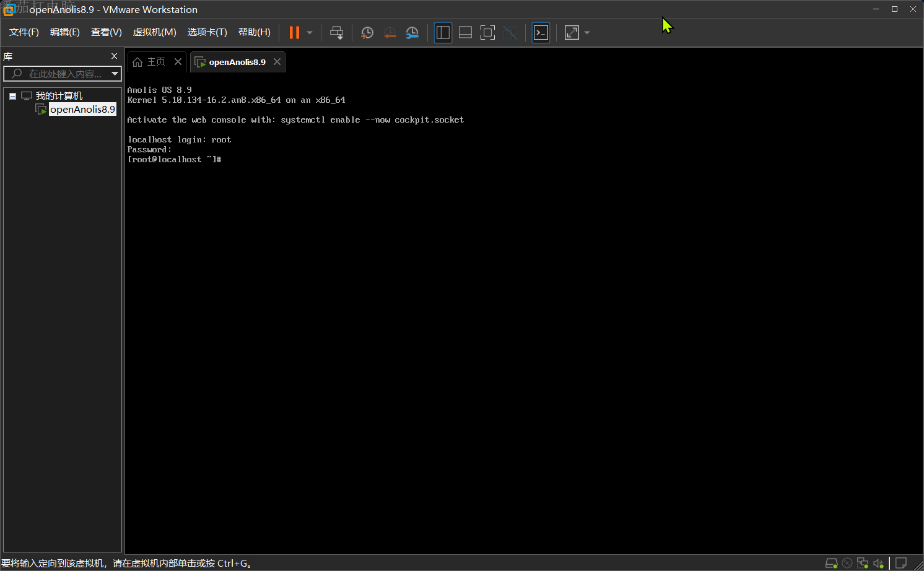
Task: Click the hard disk status icon
Action: (x=831, y=563)
